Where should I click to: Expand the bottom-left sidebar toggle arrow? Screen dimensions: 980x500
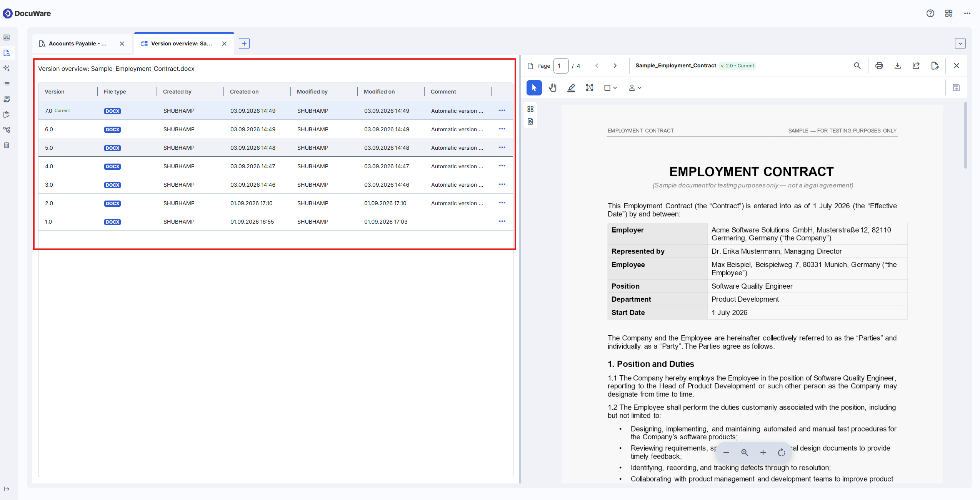pyautogui.click(x=7, y=489)
